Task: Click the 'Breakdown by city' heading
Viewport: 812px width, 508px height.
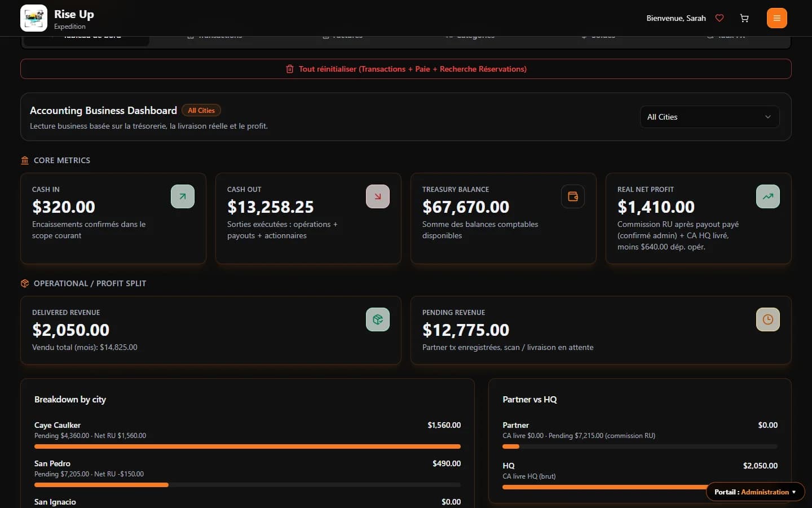Action: (x=70, y=399)
